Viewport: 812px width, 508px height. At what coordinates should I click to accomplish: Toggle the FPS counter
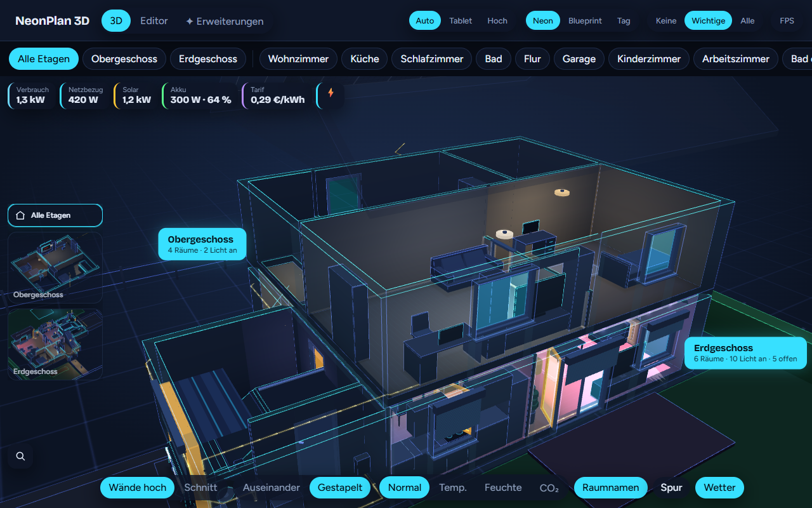pos(787,21)
